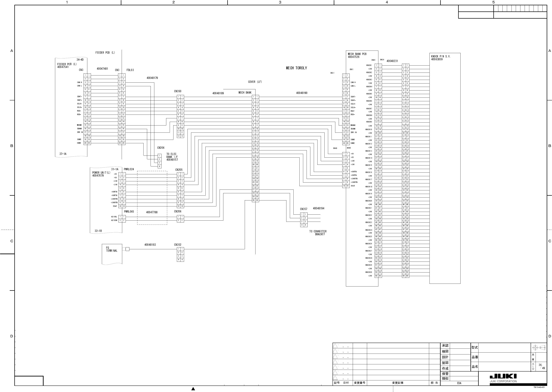Click the CN350 connector label
Screen dimensions: 552x392
pyautogui.click(x=178, y=91)
